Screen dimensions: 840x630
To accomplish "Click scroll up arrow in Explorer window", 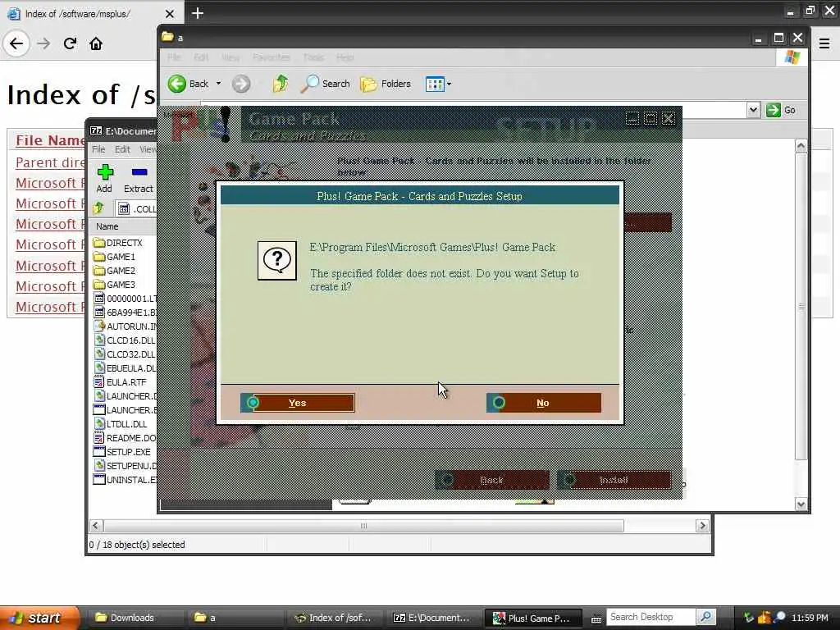I will [801, 146].
